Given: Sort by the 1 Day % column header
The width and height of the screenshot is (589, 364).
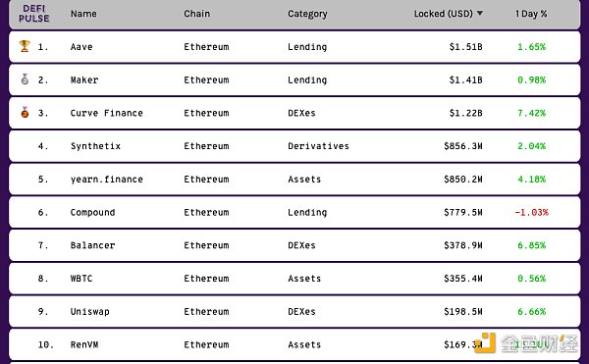Looking at the screenshot, I should tap(531, 14).
